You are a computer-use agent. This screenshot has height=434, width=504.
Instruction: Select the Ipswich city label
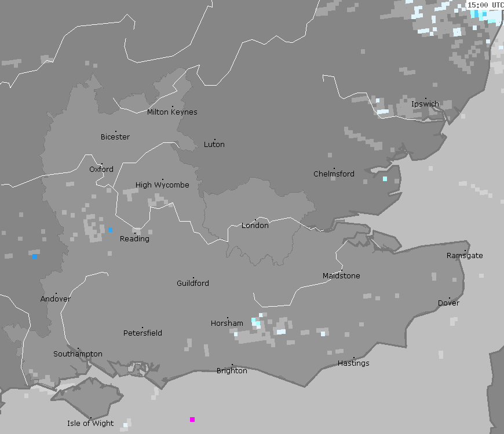click(425, 104)
